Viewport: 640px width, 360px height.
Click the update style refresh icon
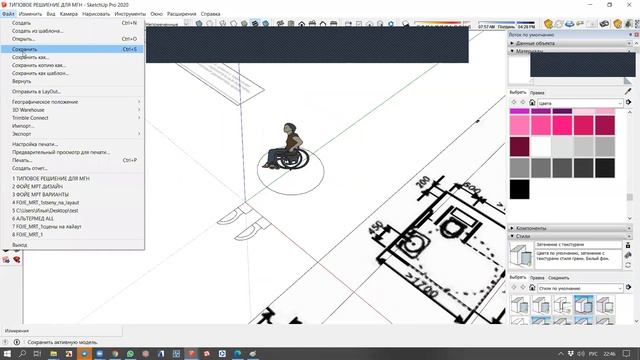tap(628, 265)
